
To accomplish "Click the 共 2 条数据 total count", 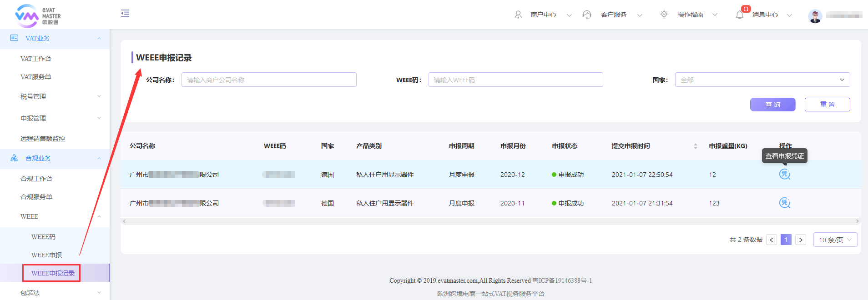I will [746, 240].
